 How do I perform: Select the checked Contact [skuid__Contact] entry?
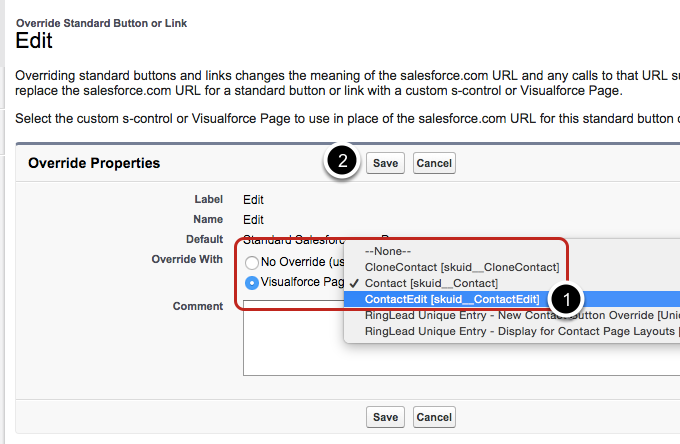coord(431,284)
